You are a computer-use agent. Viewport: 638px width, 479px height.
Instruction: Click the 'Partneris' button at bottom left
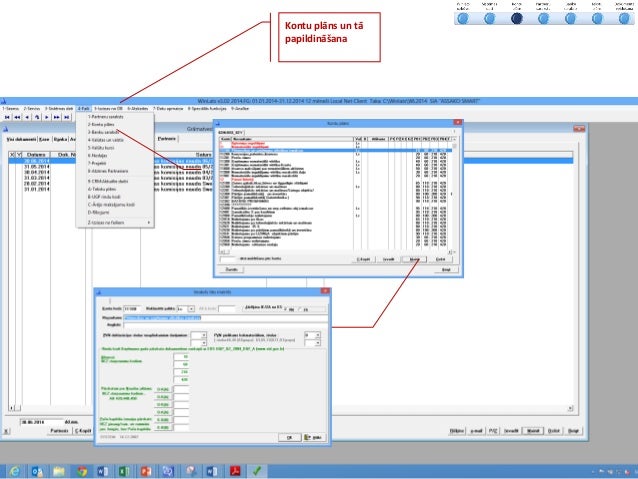tap(59, 431)
